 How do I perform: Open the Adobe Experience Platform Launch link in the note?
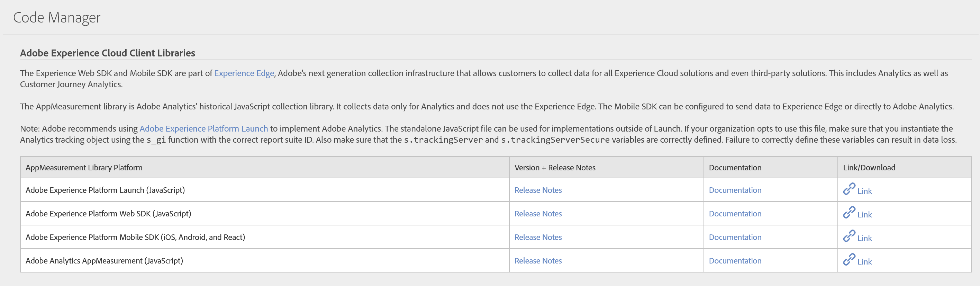coord(203,129)
